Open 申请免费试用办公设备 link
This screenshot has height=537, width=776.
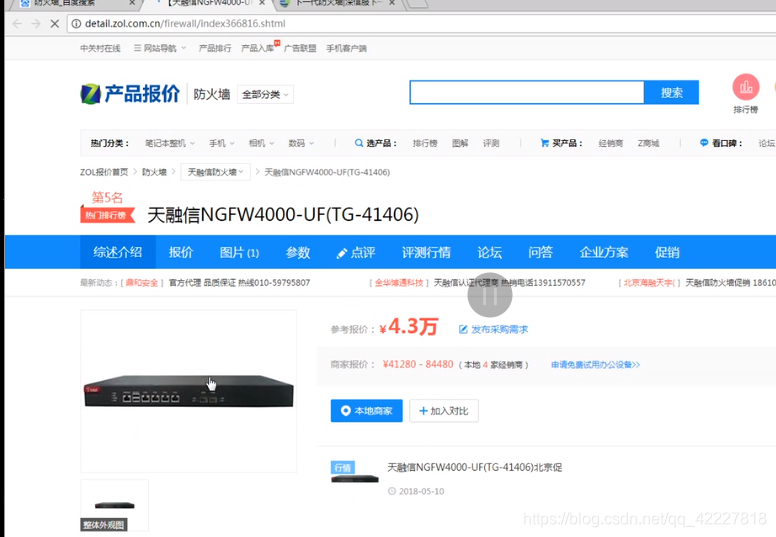[x=595, y=365]
